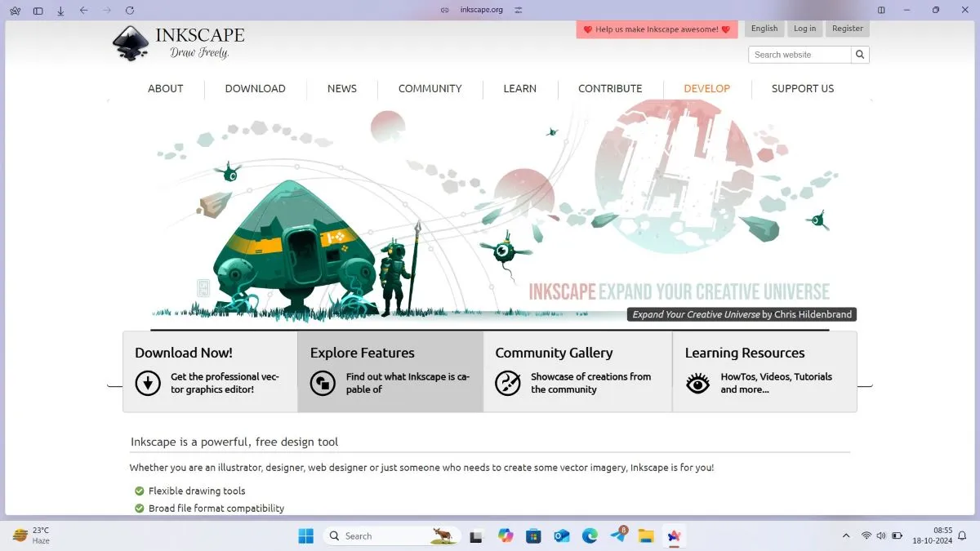Click the Download Now arrow icon
The image size is (980, 551).
coord(148,383)
